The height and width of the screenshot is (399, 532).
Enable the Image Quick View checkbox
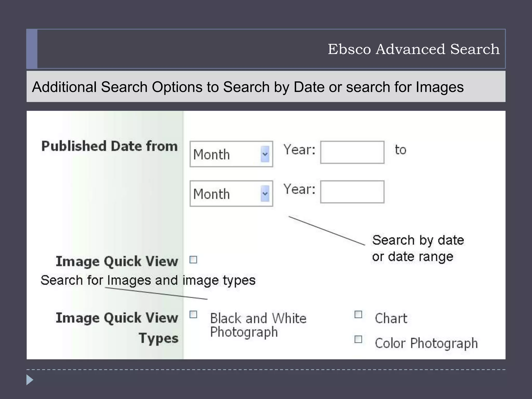click(x=193, y=260)
